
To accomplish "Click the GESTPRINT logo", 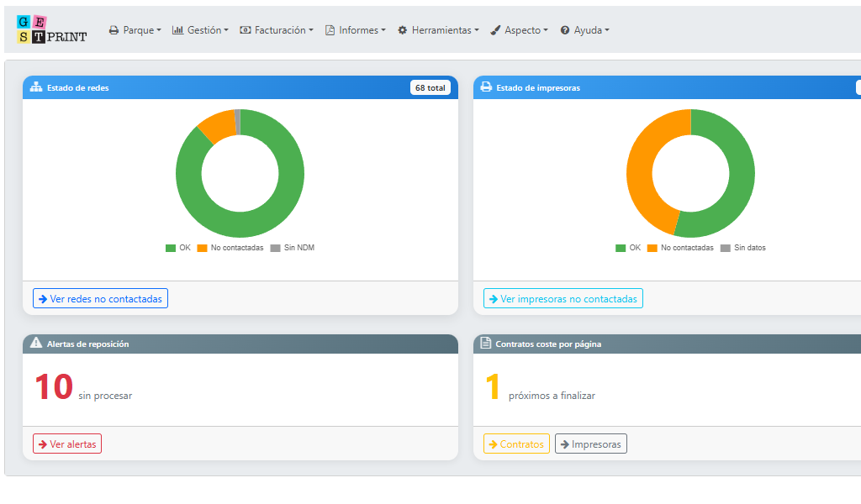I will (51, 29).
